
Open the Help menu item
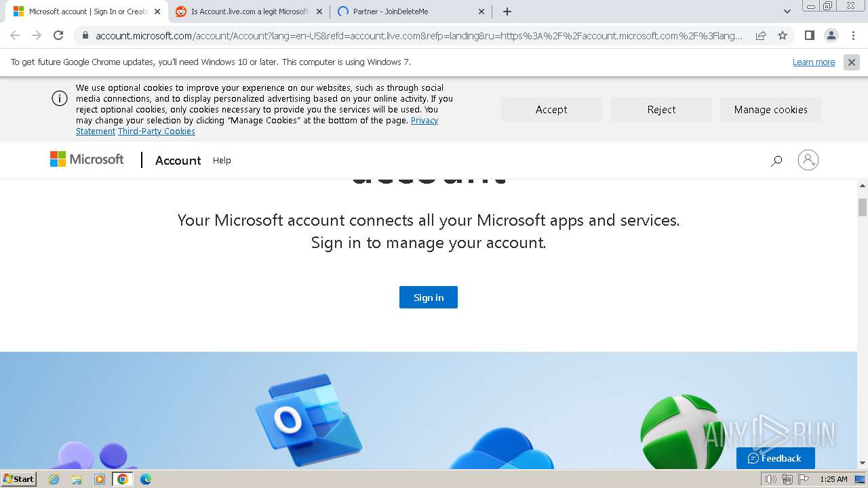(x=222, y=161)
